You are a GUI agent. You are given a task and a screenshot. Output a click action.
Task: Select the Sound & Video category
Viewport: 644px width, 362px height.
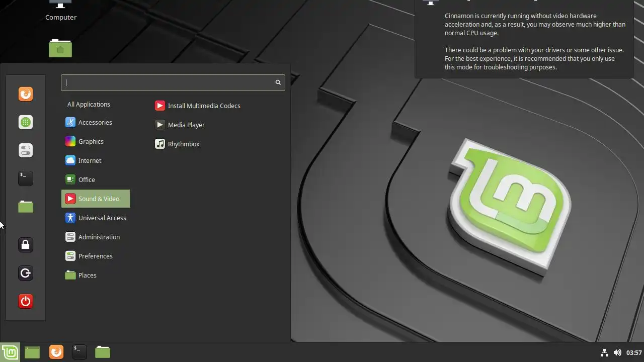(96, 199)
